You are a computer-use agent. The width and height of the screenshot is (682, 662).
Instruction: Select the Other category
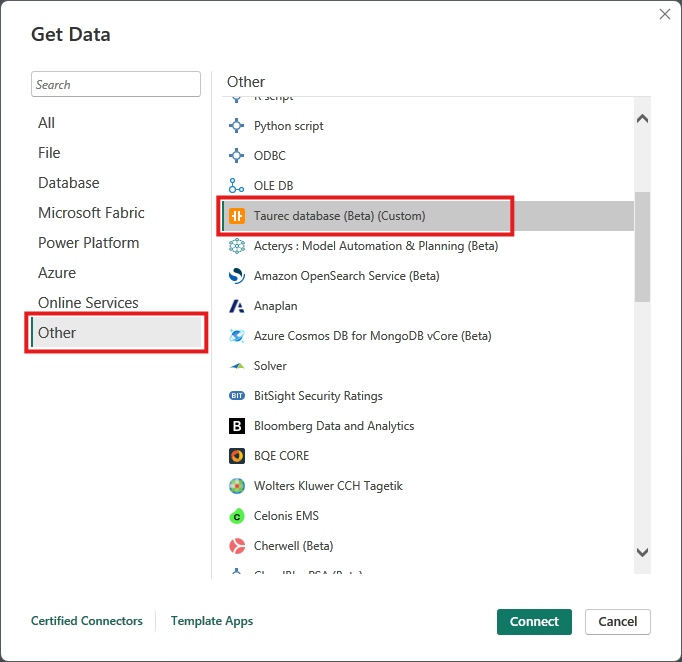(116, 333)
